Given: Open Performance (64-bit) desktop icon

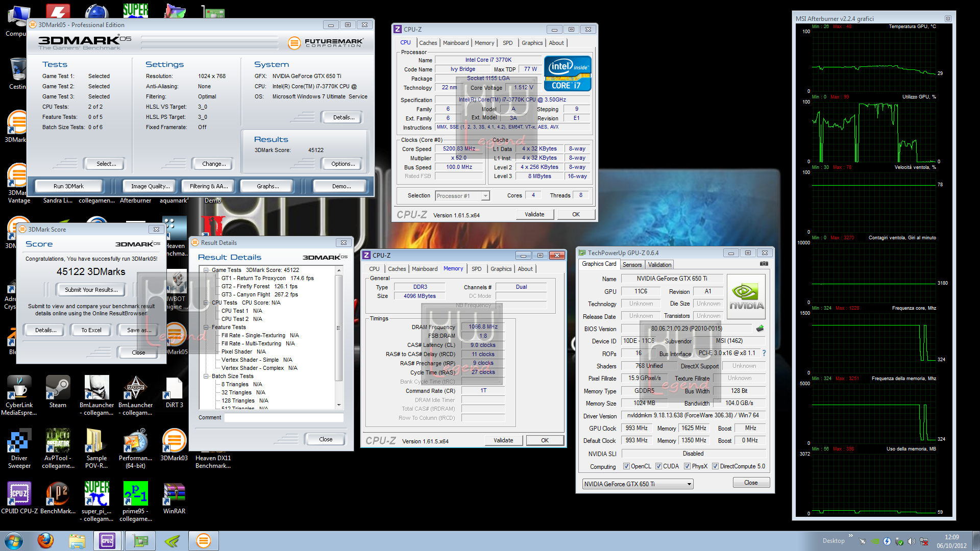Looking at the screenshot, I should (135, 448).
